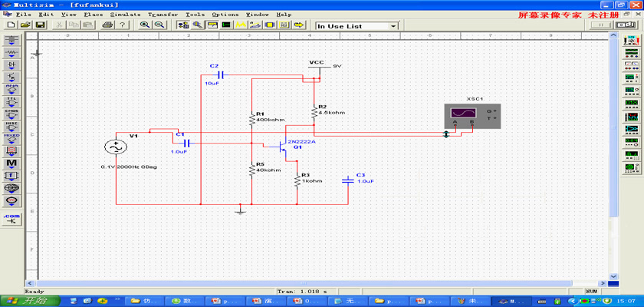644x307 pixels.
Task: Open the Analog (ANA) components toolbar
Action: 11,90
